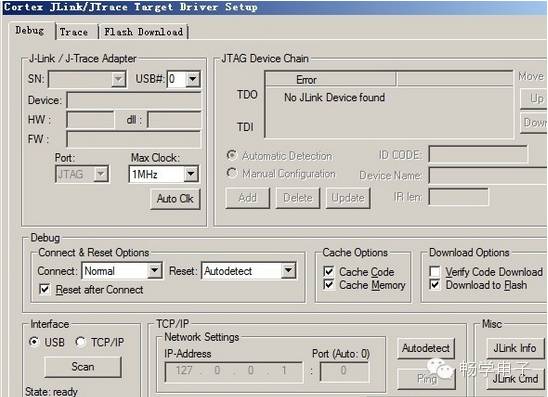Expand the USB# dropdown

point(193,79)
